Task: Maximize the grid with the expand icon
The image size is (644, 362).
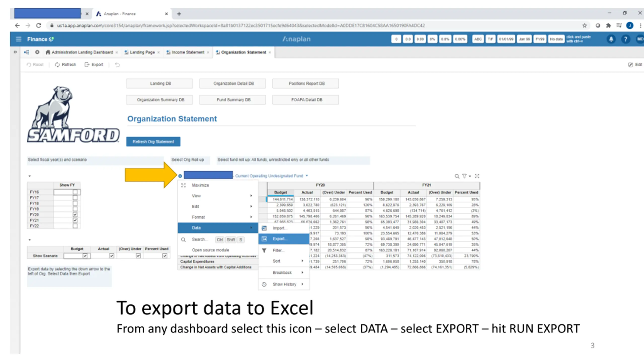Action: coord(477,176)
